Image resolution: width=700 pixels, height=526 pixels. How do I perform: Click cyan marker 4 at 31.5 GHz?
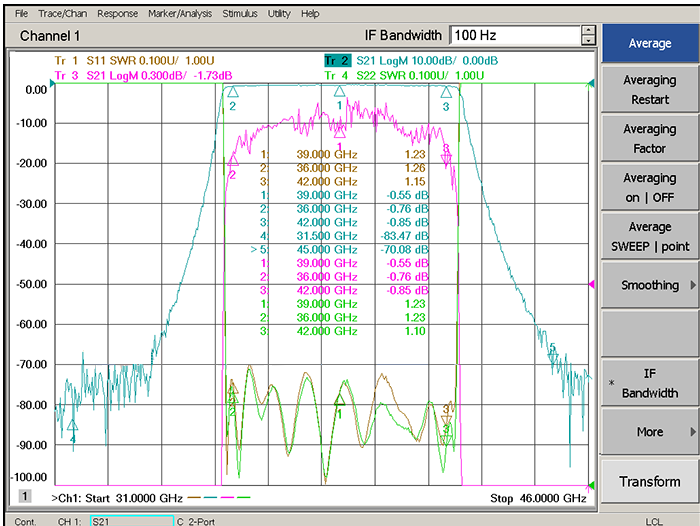tap(72, 425)
